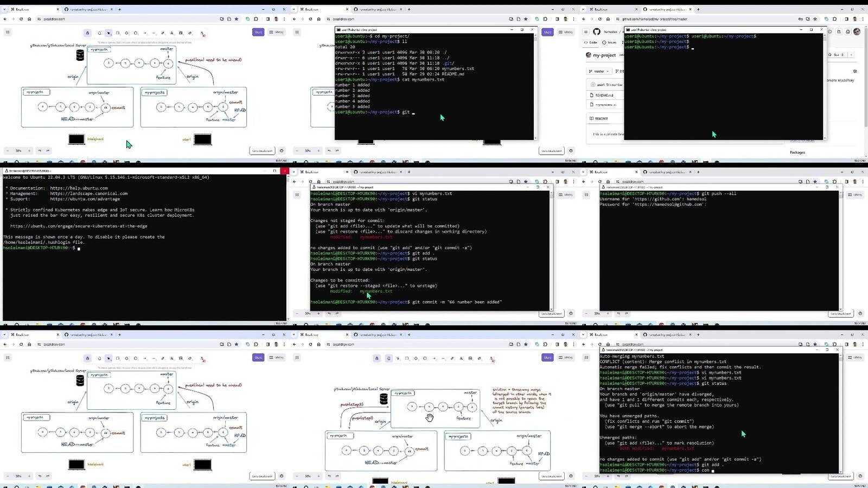Image resolution: width=868 pixels, height=488 pixels.
Task: Pick the selection tool in top-left Excalidraw frame
Action: tap(108, 33)
